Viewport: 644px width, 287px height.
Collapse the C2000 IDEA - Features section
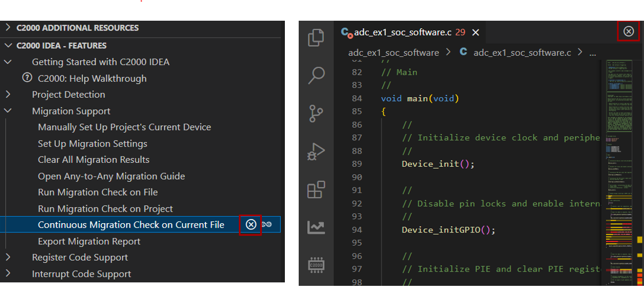point(8,45)
